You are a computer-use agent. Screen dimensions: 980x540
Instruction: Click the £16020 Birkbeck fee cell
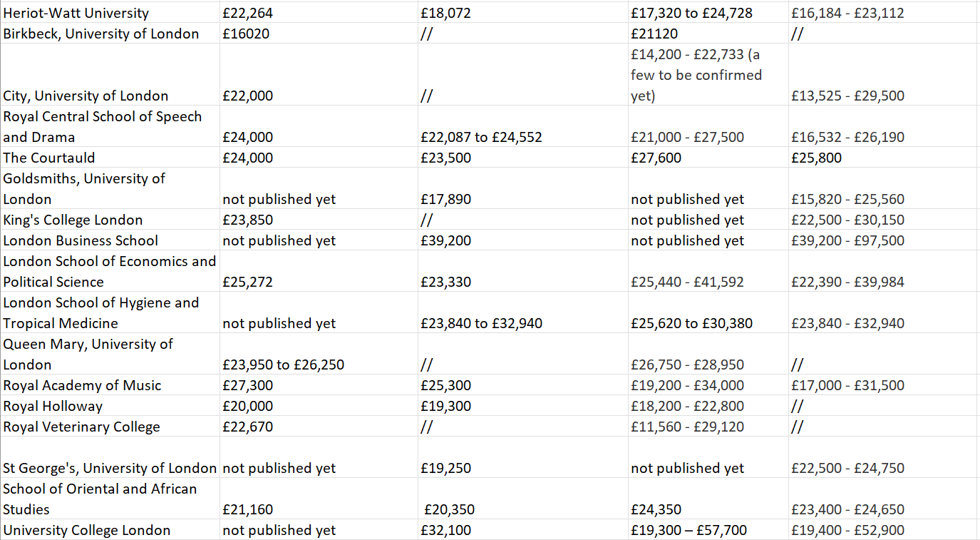246,34
